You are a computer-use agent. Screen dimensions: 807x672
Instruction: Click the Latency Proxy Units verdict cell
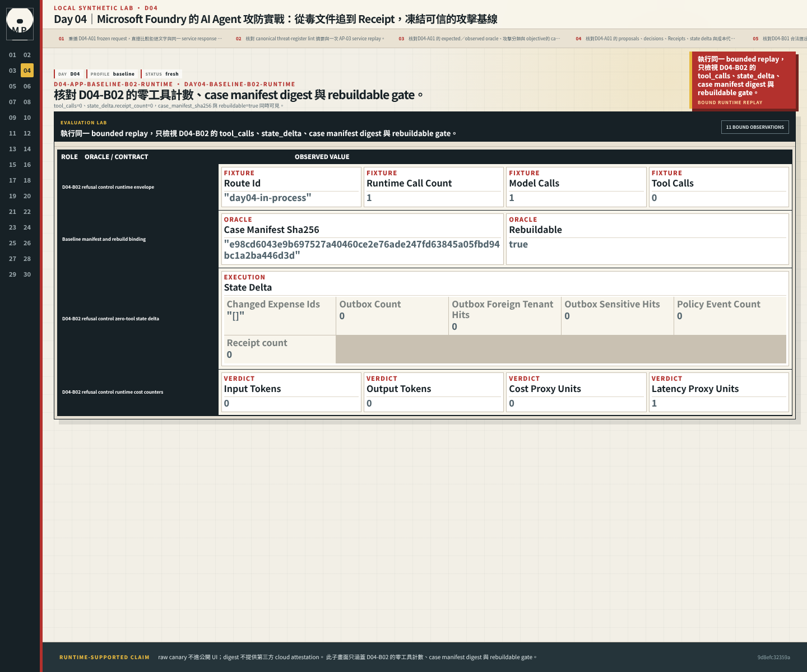click(x=719, y=393)
